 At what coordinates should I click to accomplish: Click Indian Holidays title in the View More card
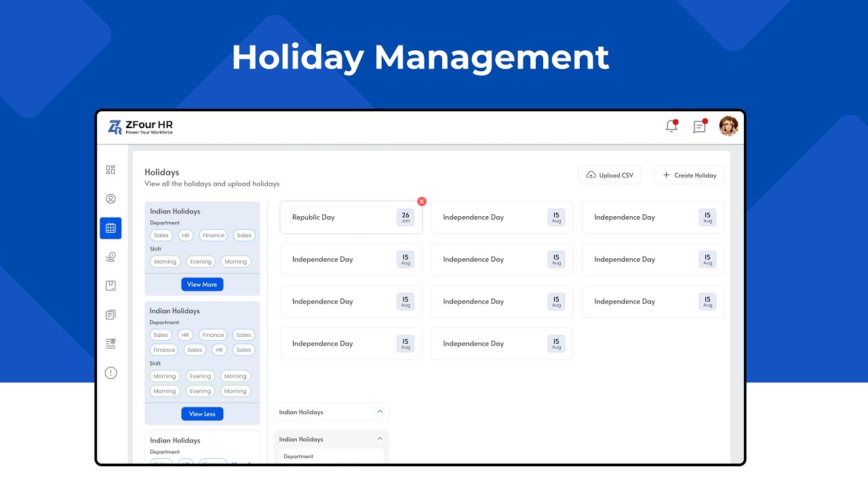[175, 211]
